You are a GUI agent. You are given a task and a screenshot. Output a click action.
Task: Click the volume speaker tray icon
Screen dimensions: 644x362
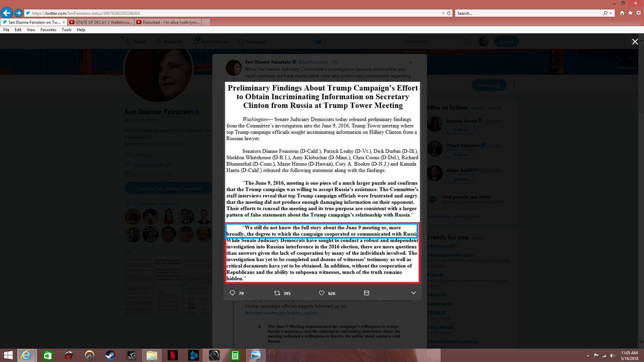tap(611, 356)
